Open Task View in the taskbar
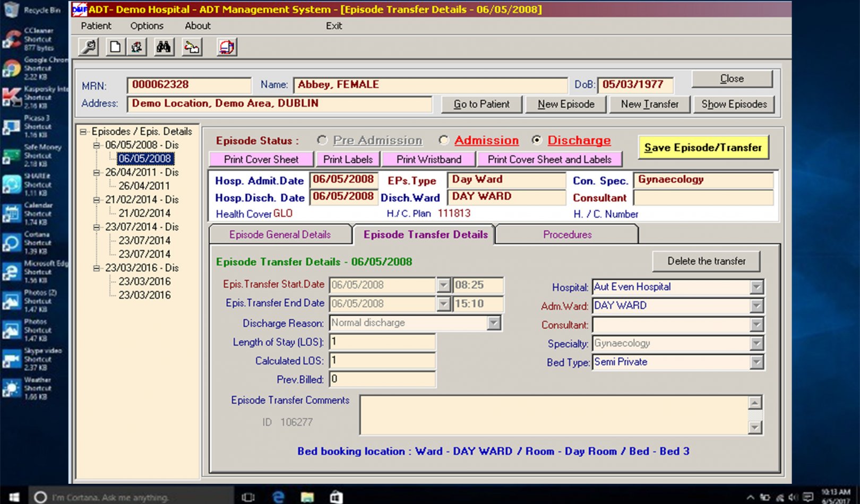 click(248, 497)
